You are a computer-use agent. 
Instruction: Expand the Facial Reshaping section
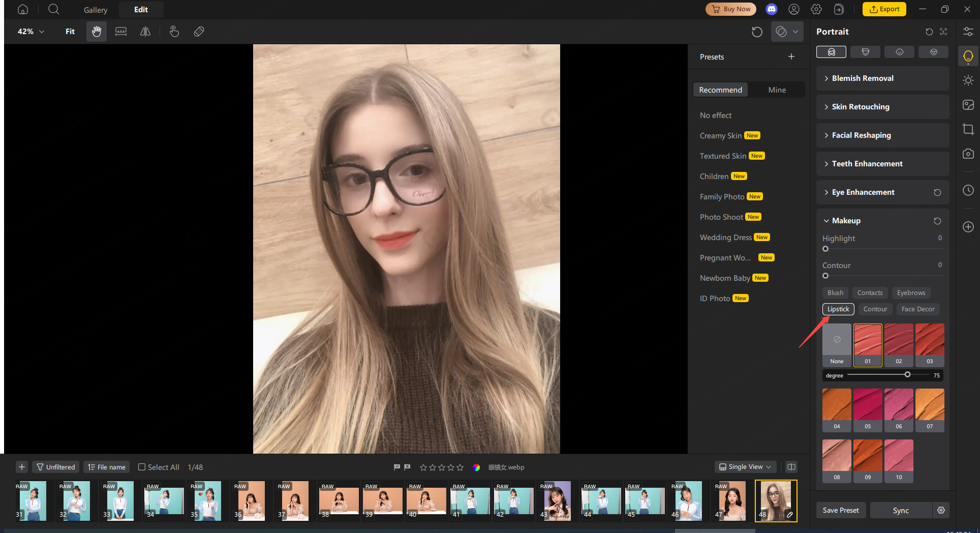click(x=882, y=135)
